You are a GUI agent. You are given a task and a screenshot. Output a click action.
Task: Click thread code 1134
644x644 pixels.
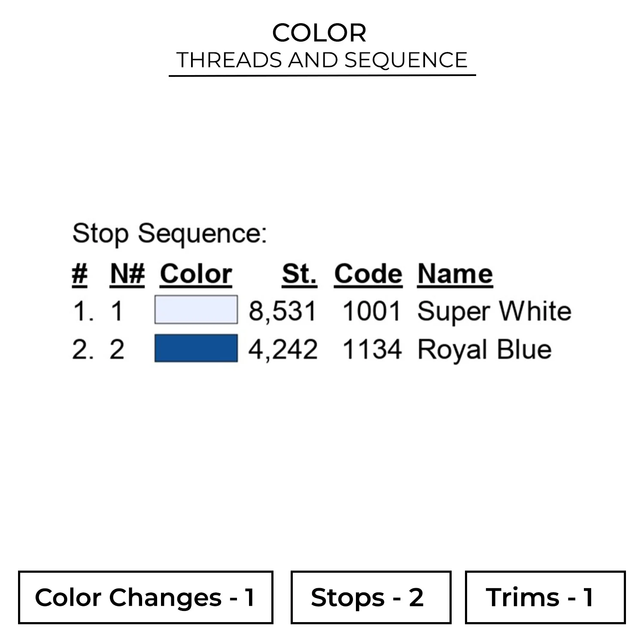(372, 349)
